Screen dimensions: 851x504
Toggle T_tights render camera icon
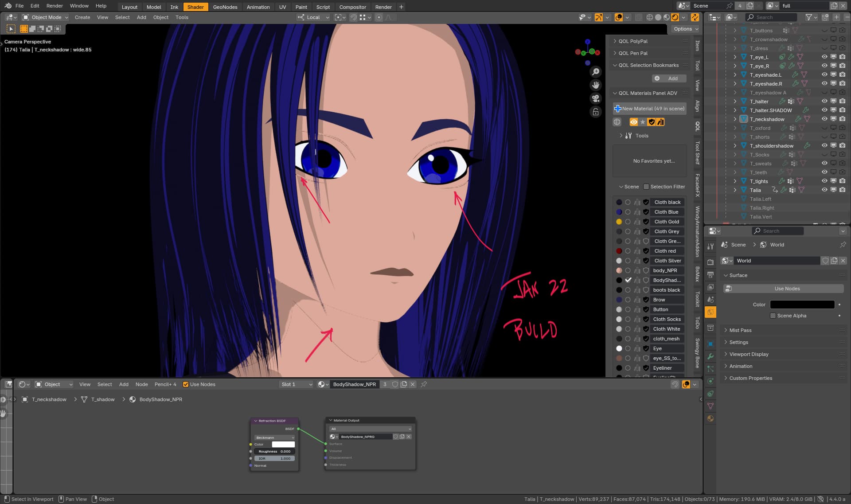pyautogui.click(x=842, y=181)
